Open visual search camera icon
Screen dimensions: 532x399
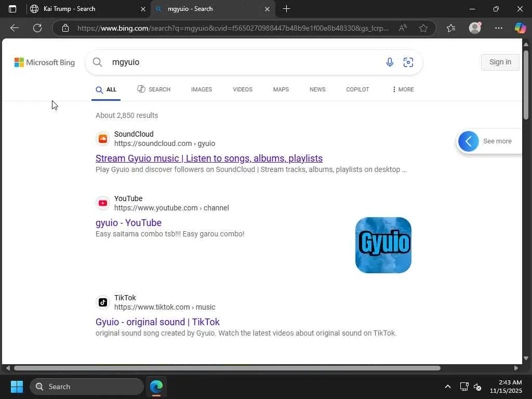tap(408, 62)
